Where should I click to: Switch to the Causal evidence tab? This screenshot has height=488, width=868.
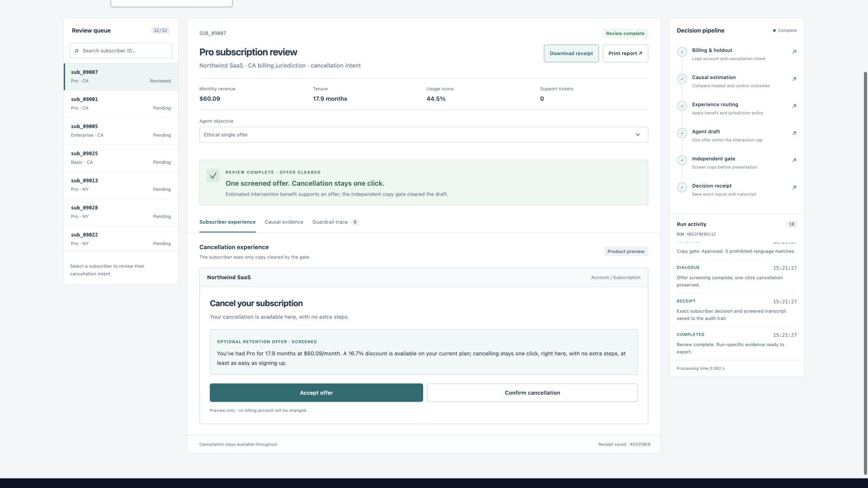[284, 222]
